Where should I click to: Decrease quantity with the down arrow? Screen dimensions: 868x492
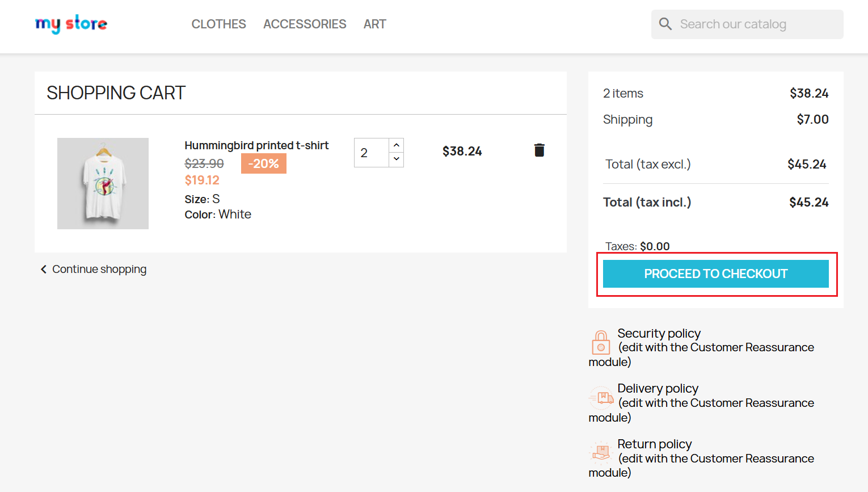[x=397, y=159]
